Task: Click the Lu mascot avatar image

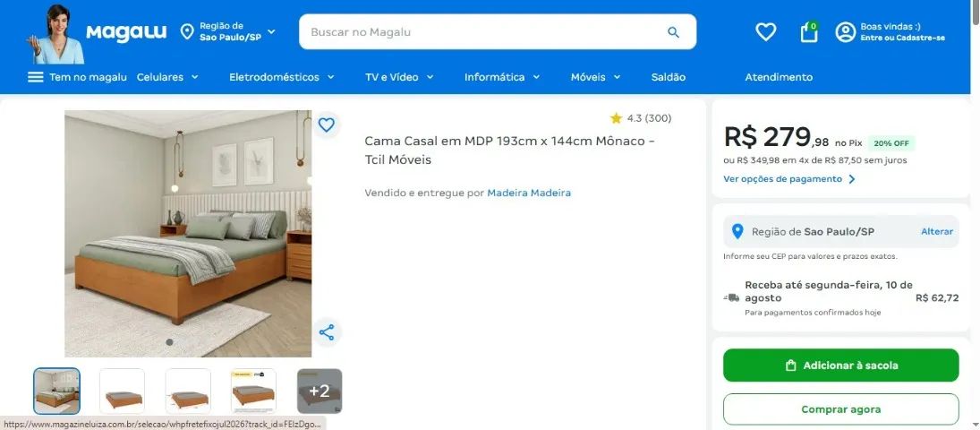Action: pos(57,34)
